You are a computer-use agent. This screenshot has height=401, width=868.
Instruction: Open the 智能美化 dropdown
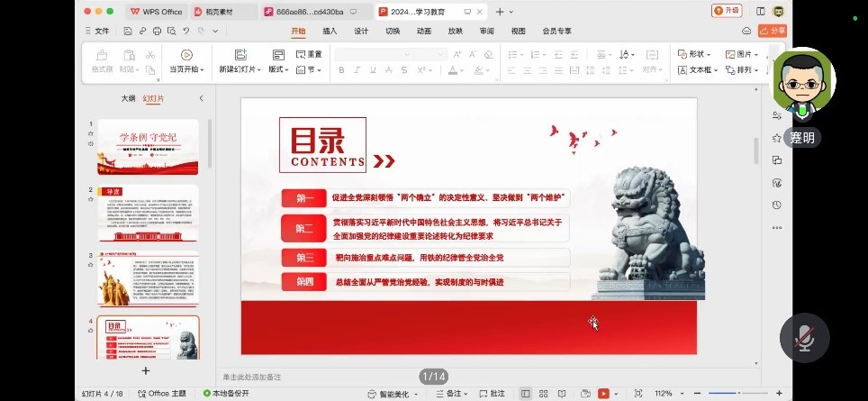tap(393, 394)
